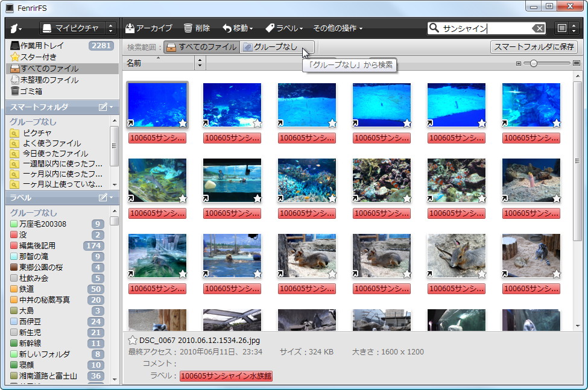Image resolution: width=588 pixels, height=390 pixels.
Task: Click the small thumbnail size icon
Action: (x=519, y=63)
